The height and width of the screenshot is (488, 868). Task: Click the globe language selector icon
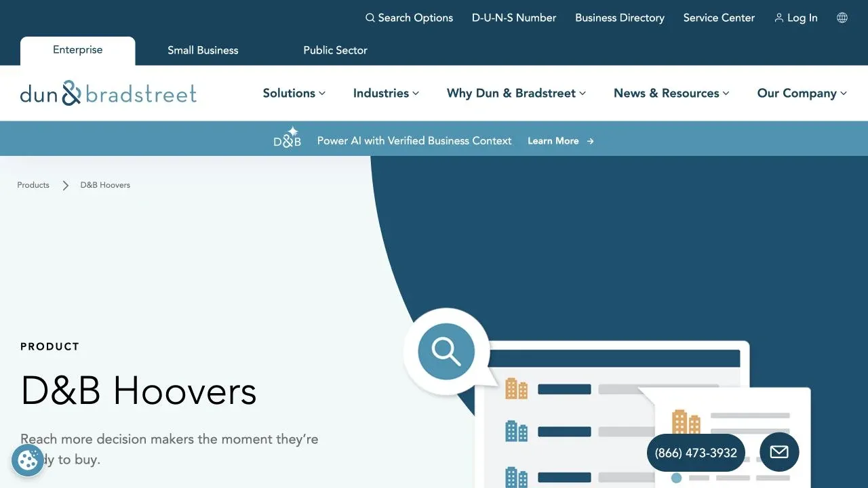click(842, 18)
